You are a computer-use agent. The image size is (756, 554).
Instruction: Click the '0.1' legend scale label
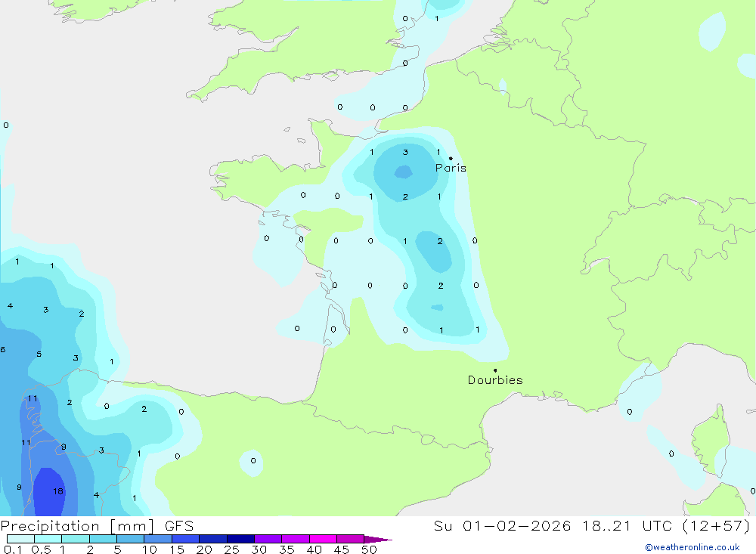[x=13, y=549]
